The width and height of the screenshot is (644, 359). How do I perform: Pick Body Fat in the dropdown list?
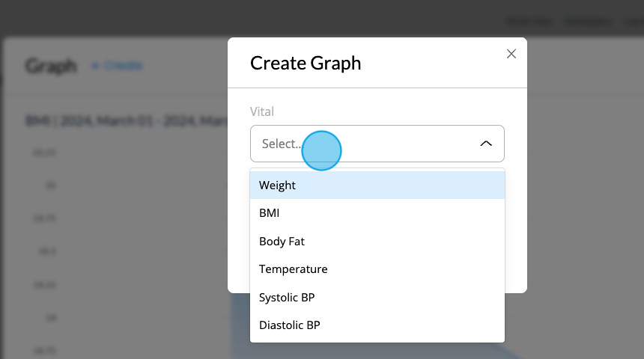pos(377,242)
